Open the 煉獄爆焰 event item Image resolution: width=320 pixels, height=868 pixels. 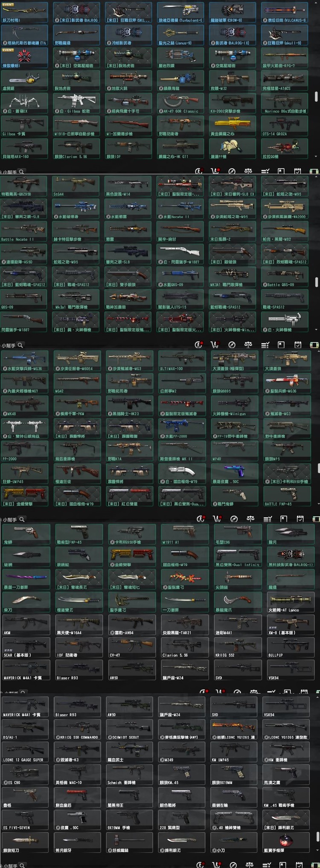[x=24, y=58]
